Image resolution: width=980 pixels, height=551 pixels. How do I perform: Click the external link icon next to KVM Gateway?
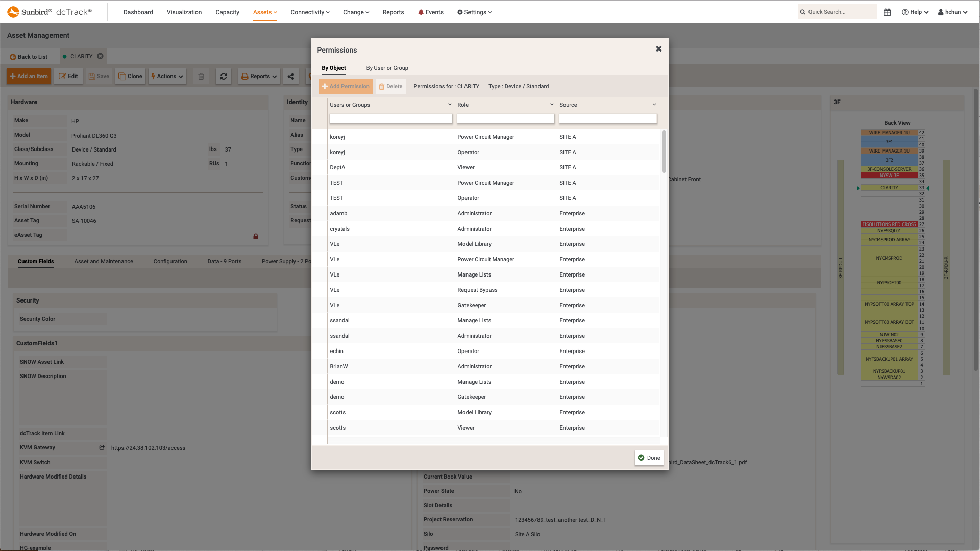coord(102,447)
